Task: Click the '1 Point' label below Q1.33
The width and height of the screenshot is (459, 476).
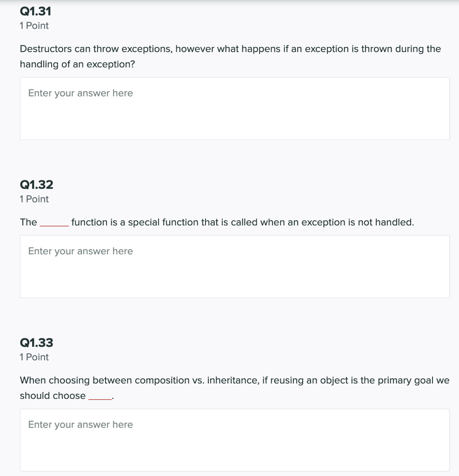Action: (33, 357)
